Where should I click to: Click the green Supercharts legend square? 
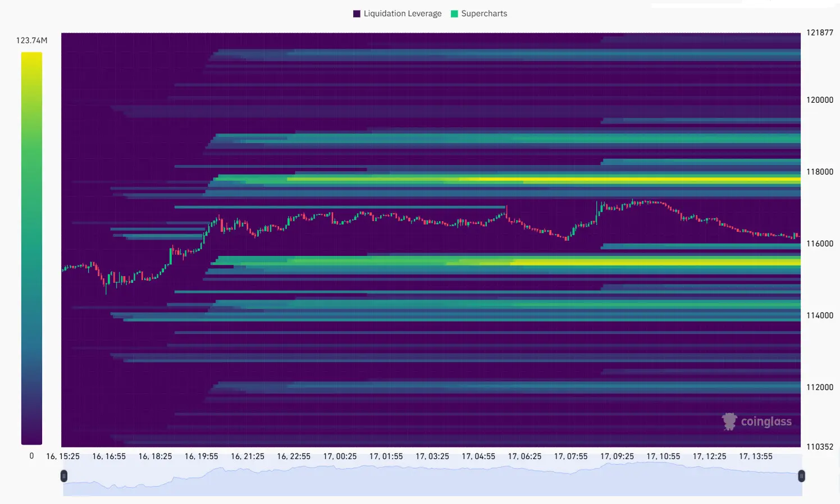(x=454, y=13)
